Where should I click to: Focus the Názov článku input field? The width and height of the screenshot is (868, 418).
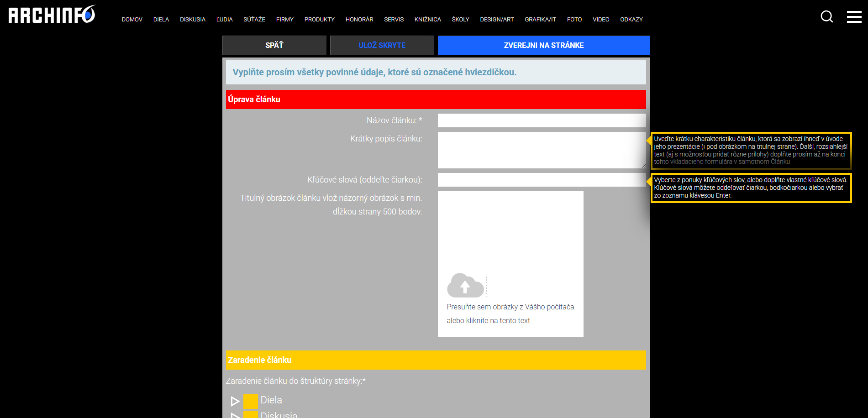[x=542, y=120]
